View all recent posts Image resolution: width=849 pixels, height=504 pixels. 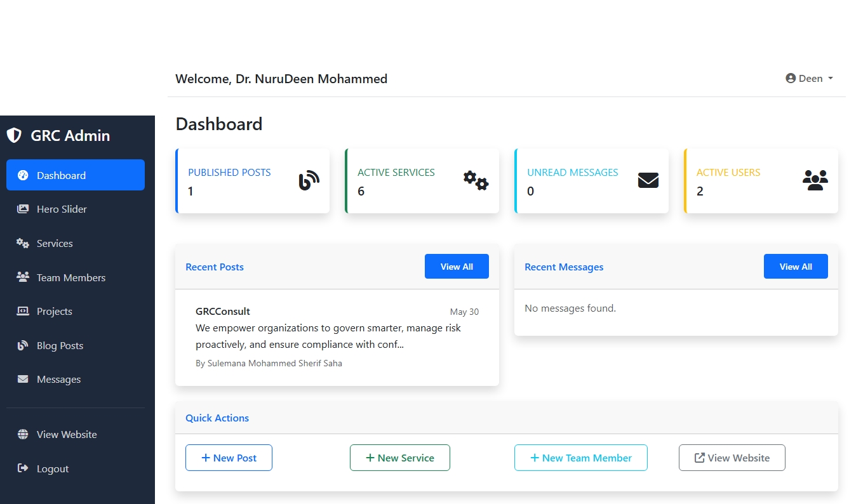[457, 267]
